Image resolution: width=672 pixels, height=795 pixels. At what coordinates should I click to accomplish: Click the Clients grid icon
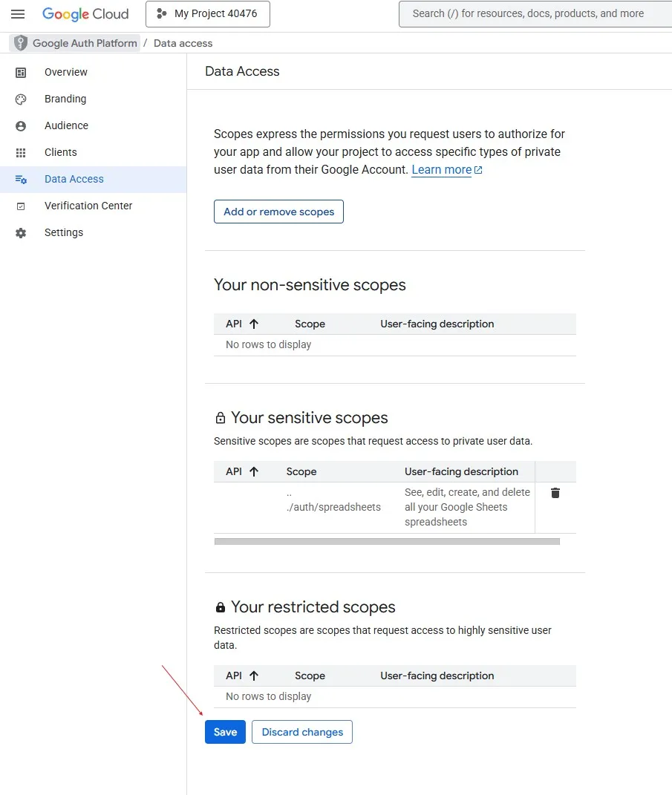21,153
